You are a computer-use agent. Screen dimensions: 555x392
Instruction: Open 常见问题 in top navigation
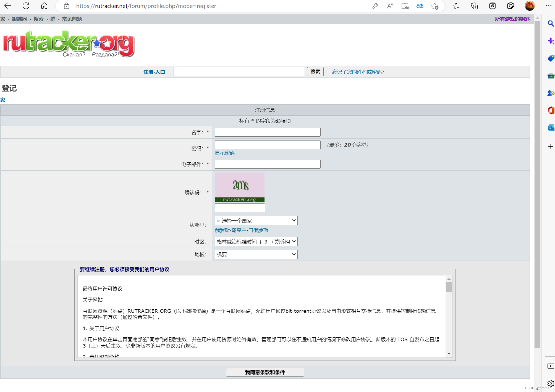(72, 19)
